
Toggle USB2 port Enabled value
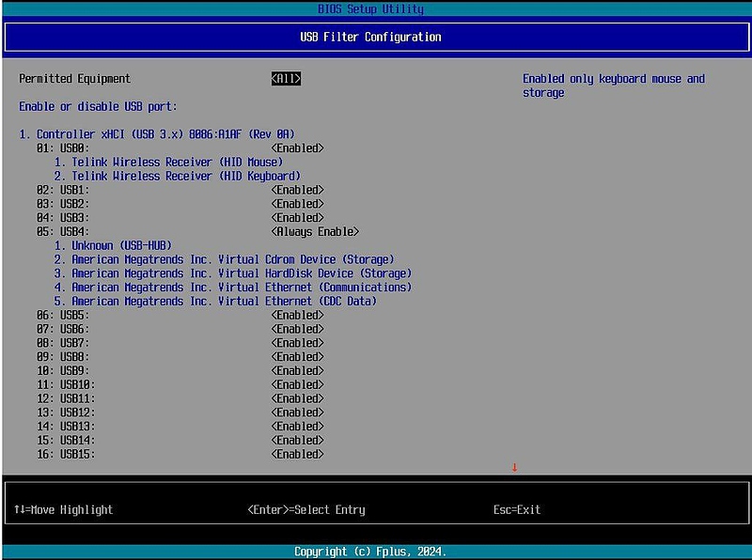click(297, 204)
